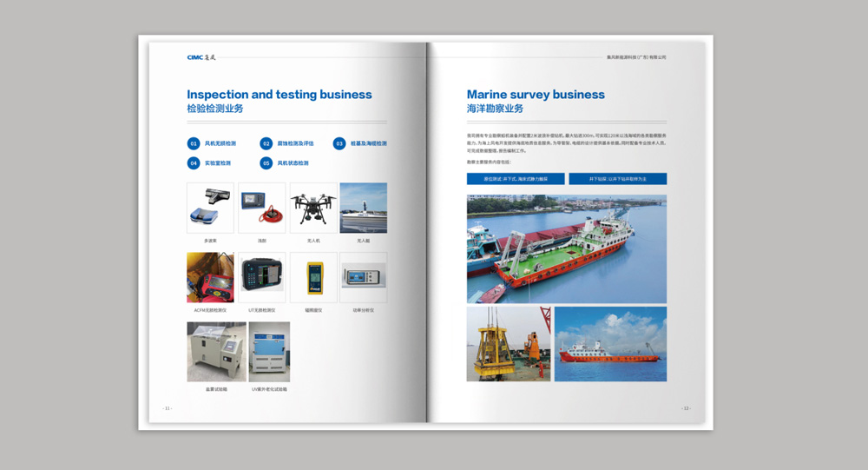Click the right blue 井下钻探 banner
868x470 pixels.
(617, 179)
